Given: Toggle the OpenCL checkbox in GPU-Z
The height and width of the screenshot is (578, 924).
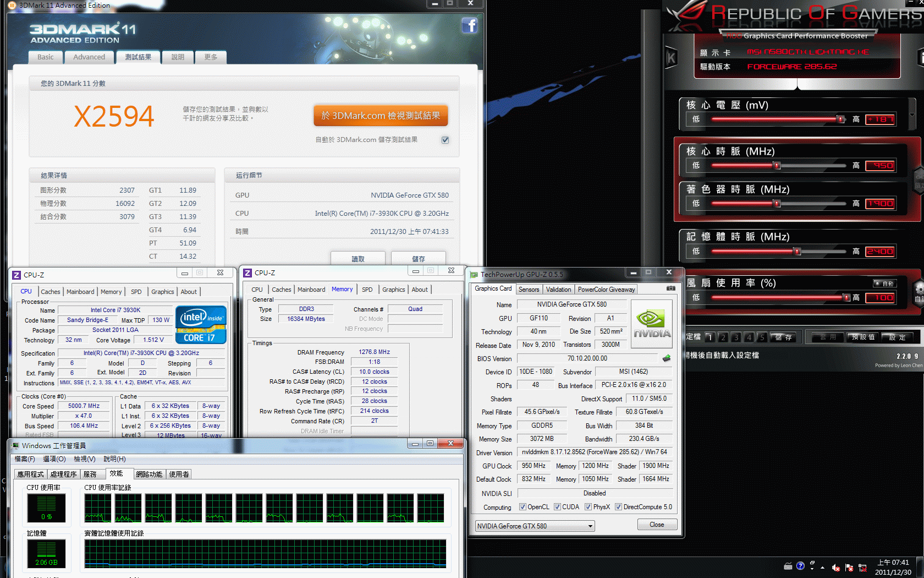Looking at the screenshot, I should pos(522,507).
